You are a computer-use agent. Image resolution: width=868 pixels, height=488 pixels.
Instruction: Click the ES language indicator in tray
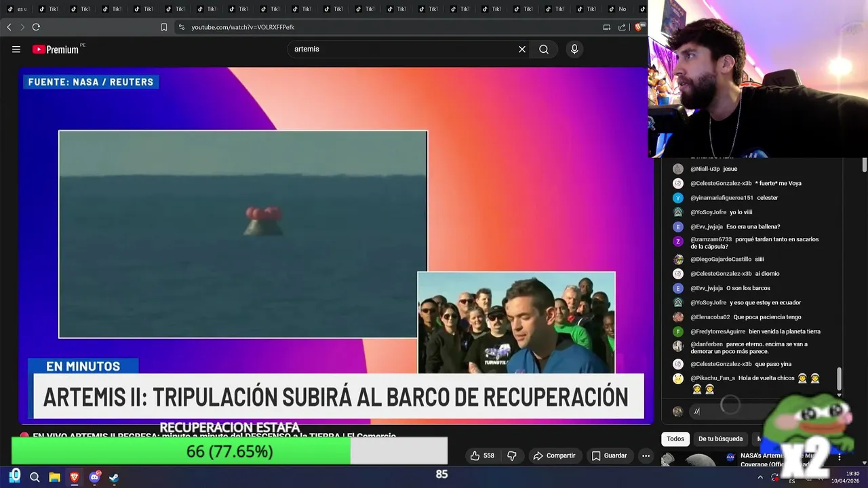coord(791,481)
